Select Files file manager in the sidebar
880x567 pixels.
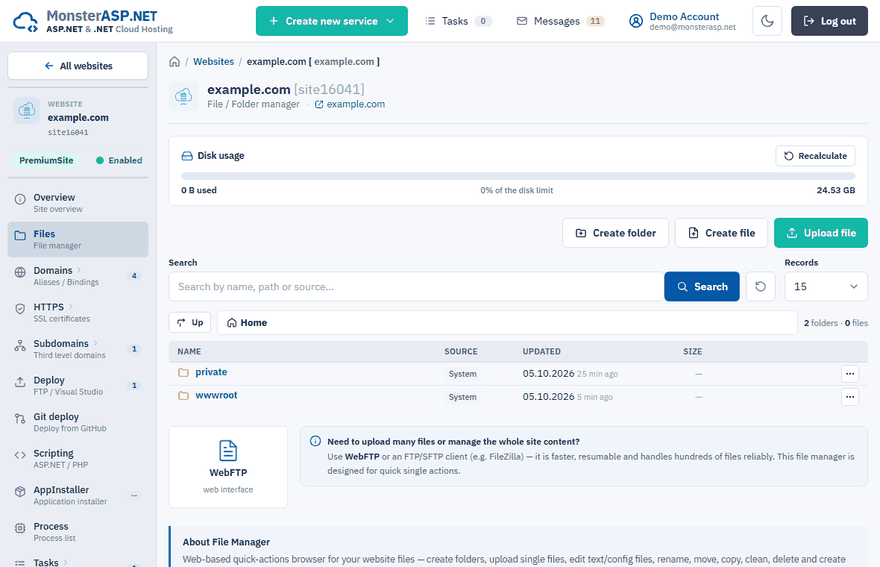[x=78, y=239]
